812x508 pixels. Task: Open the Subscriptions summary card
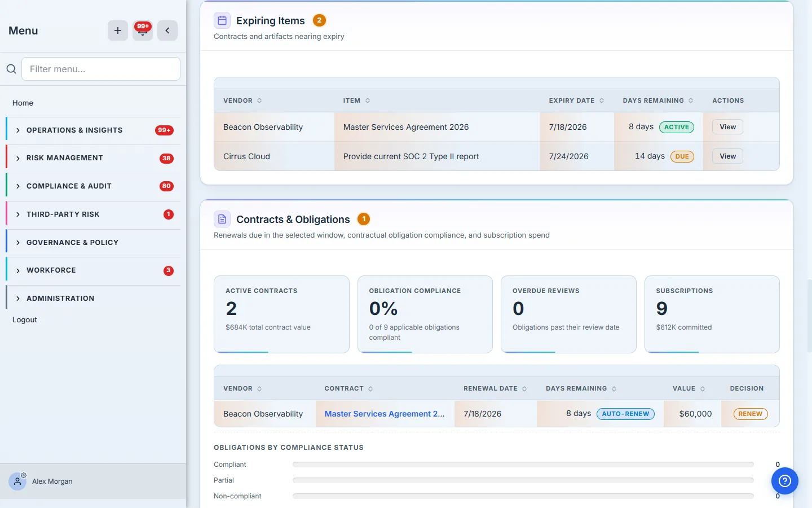[712, 314]
